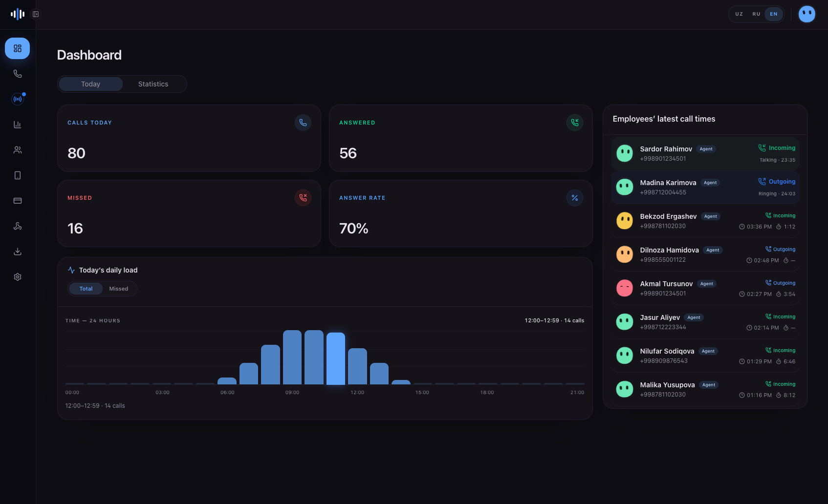Open the webhook integrations sidebar icon
The image size is (828, 504).
(18, 226)
